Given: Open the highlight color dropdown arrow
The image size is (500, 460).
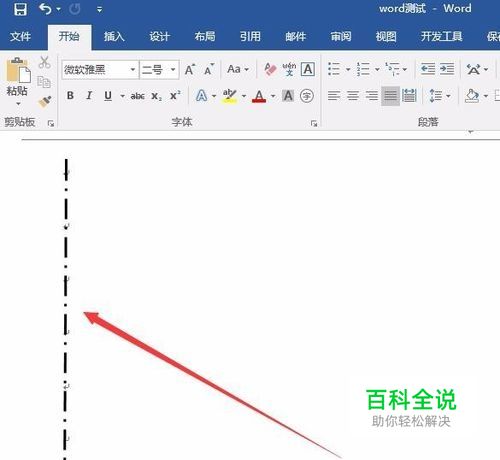Looking at the screenshot, I should [x=244, y=96].
